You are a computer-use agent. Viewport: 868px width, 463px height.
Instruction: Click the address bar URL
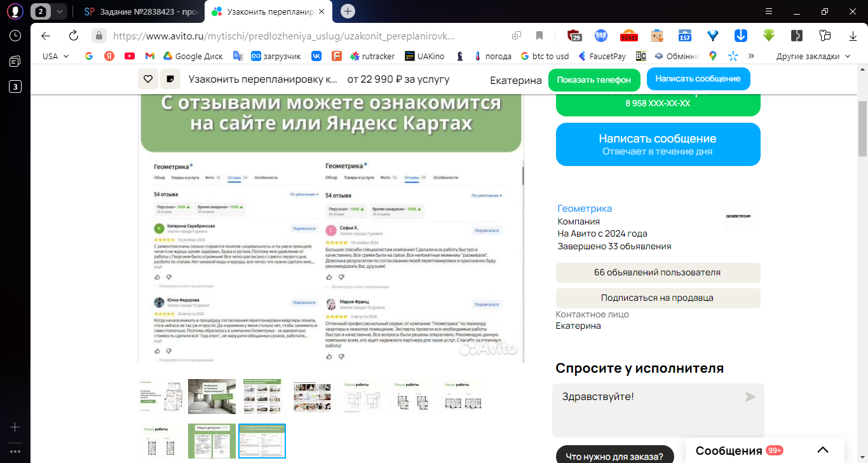(x=284, y=36)
